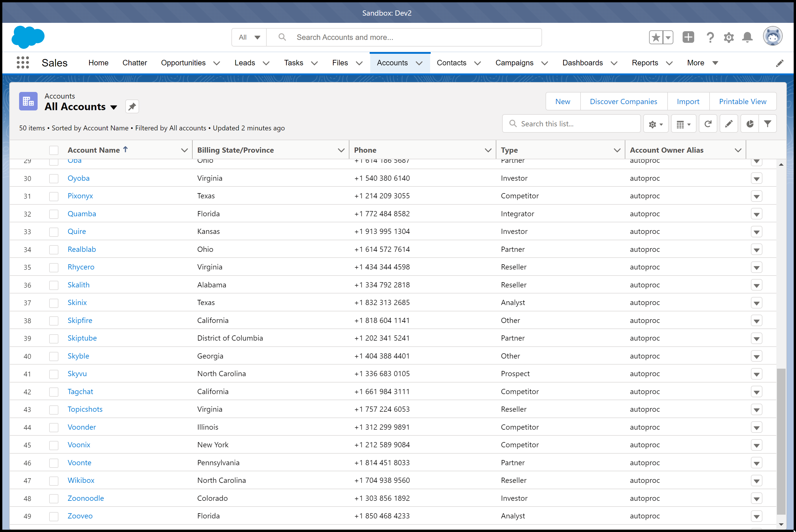This screenshot has height=532, width=796.
Task: Open the Printable View
Action: point(743,101)
